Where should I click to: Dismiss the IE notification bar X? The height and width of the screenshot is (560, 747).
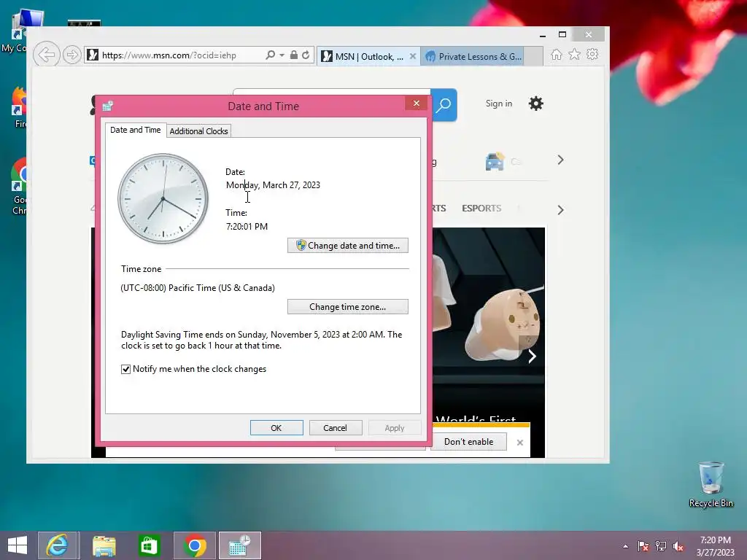(519, 443)
